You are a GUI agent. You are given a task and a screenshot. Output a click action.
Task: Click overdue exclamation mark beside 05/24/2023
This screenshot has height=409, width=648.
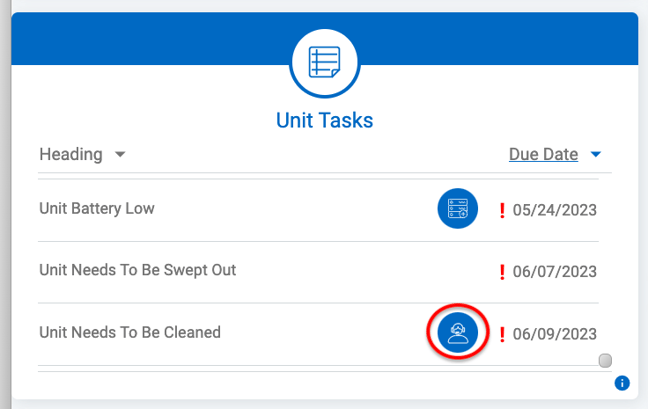(502, 210)
